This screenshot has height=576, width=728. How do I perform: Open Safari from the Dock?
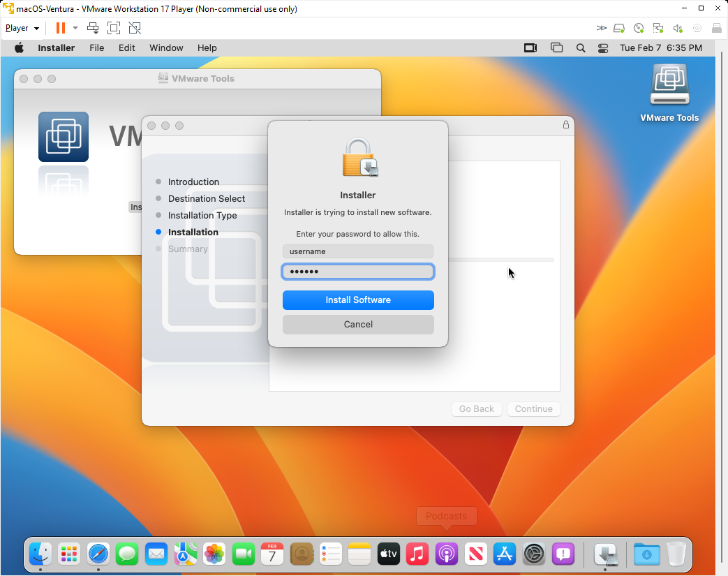[98, 554]
